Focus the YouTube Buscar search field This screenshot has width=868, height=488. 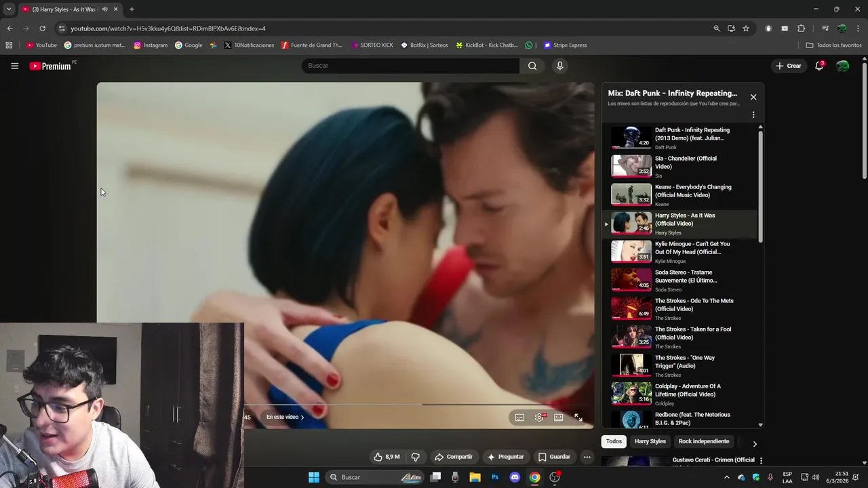tap(410, 66)
